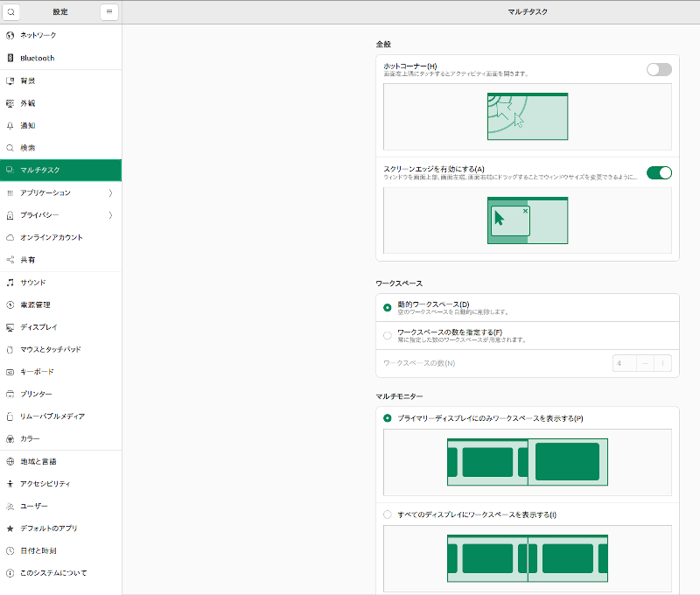Click the キーボード keyboard icon
Screen dimensions: 700x595
(10, 372)
